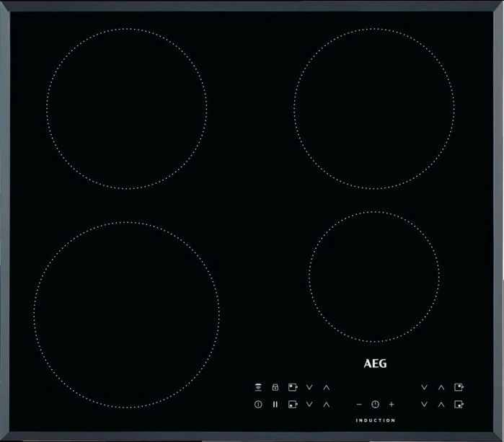Select the small front-right cooking zone circle
The image size is (504, 442).
373,276
